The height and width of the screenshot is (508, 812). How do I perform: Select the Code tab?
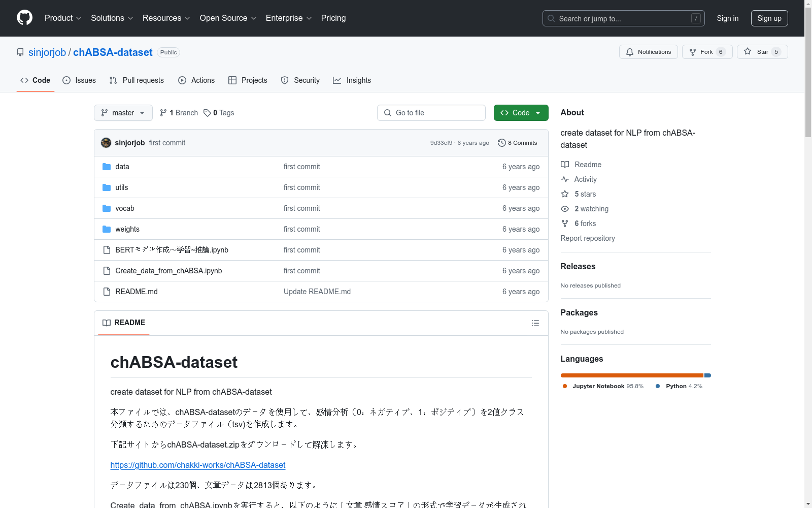(36, 80)
